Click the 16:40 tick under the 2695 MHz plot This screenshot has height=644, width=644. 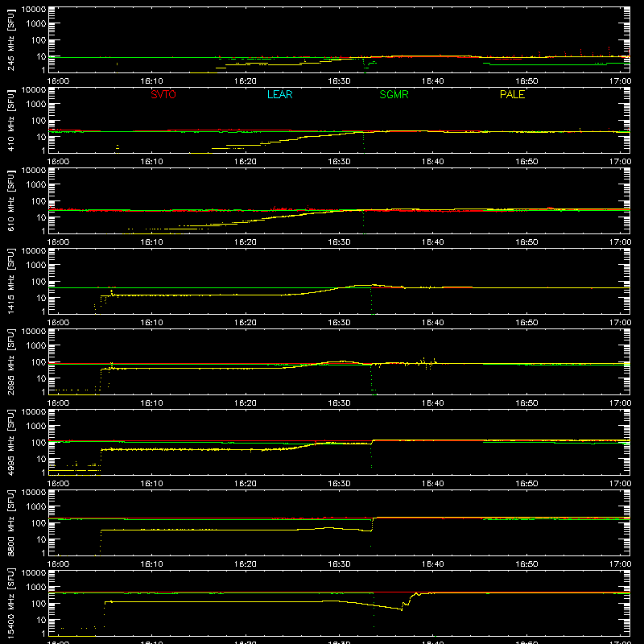click(x=433, y=403)
